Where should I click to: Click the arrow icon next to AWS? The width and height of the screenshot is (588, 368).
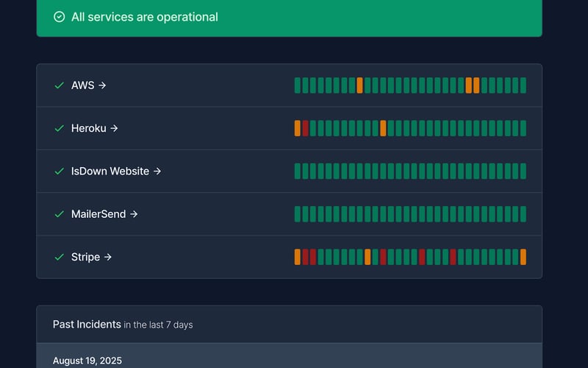point(102,85)
